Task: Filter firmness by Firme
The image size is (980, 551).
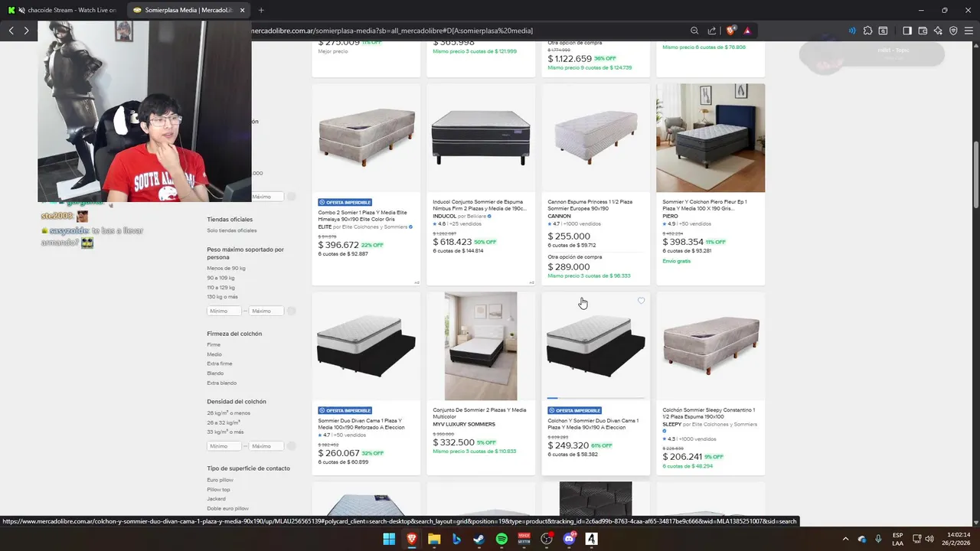Action: (214, 344)
